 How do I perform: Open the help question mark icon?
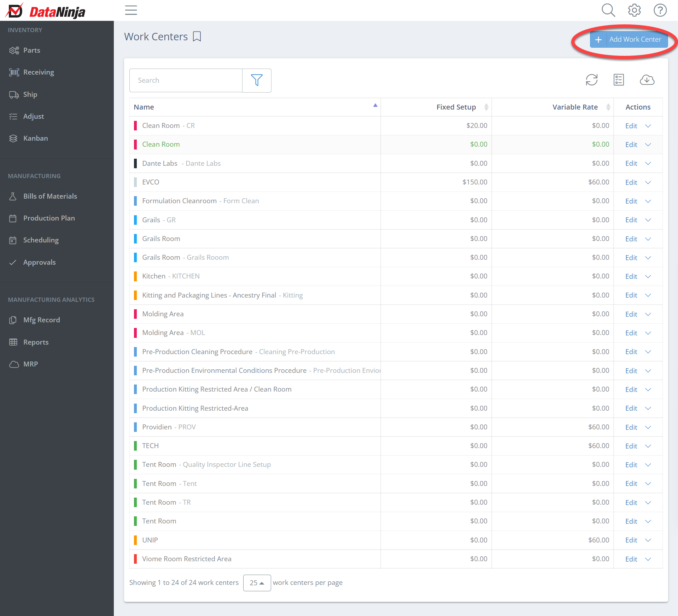click(x=660, y=10)
